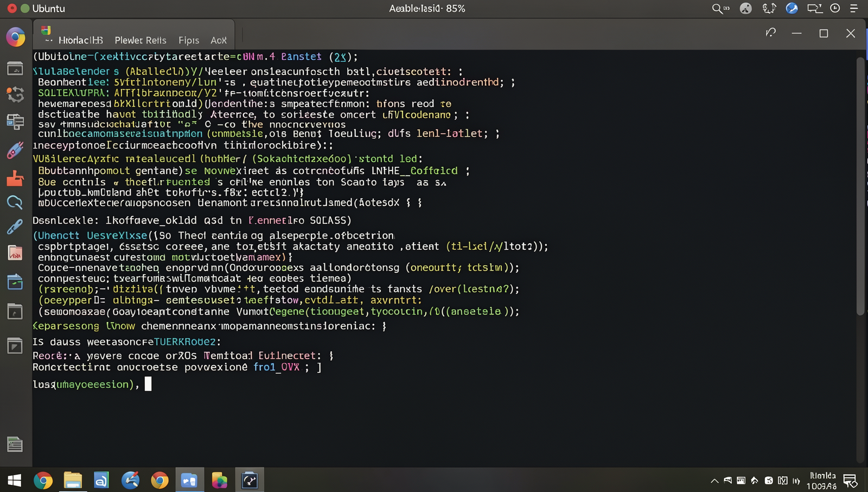Click the upward arrow system tray icon
This screenshot has height=492, width=868.
click(755, 481)
